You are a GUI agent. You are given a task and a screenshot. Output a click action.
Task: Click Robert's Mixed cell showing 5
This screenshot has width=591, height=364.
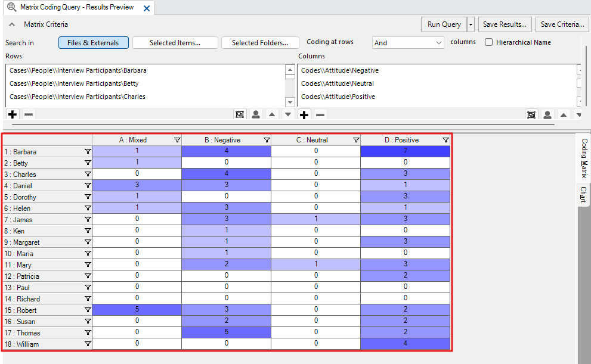coord(137,309)
